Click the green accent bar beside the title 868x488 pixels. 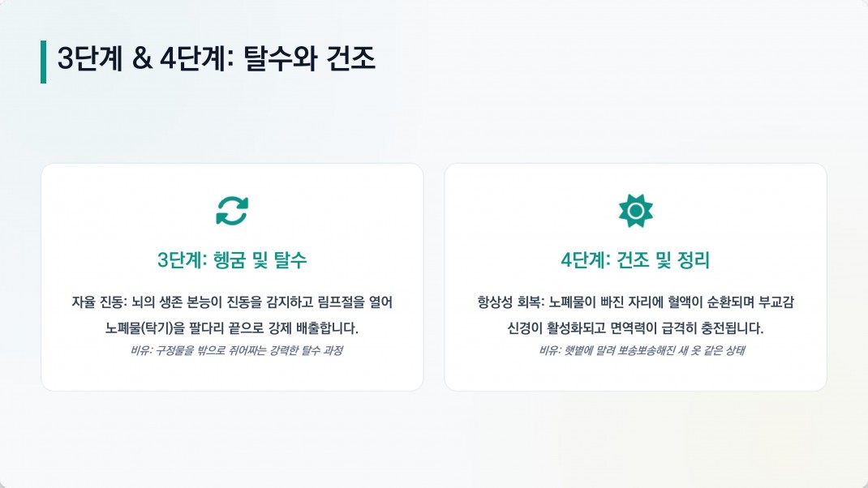click(x=43, y=62)
